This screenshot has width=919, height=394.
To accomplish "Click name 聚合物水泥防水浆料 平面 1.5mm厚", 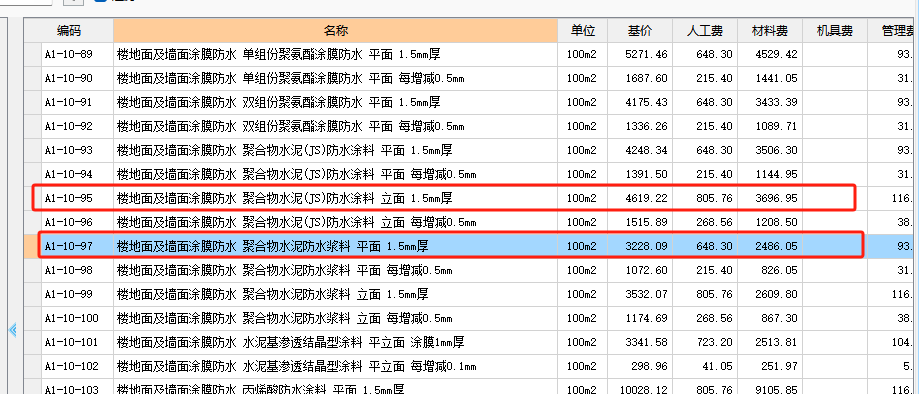I will click(336, 247).
